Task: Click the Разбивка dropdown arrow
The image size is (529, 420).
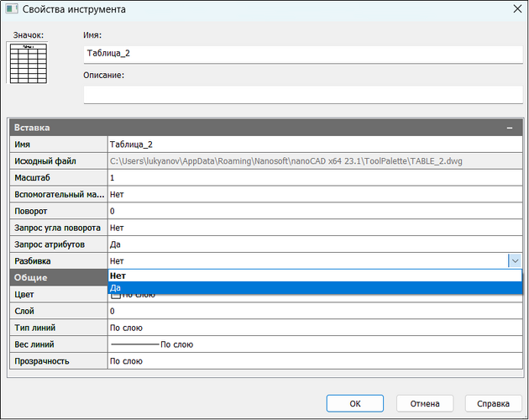Action: click(515, 261)
